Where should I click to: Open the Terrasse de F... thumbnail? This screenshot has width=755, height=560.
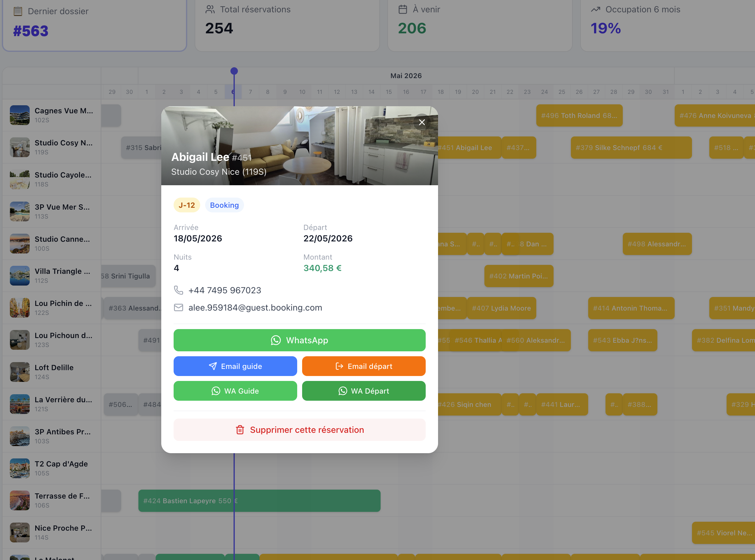pos(20,500)
